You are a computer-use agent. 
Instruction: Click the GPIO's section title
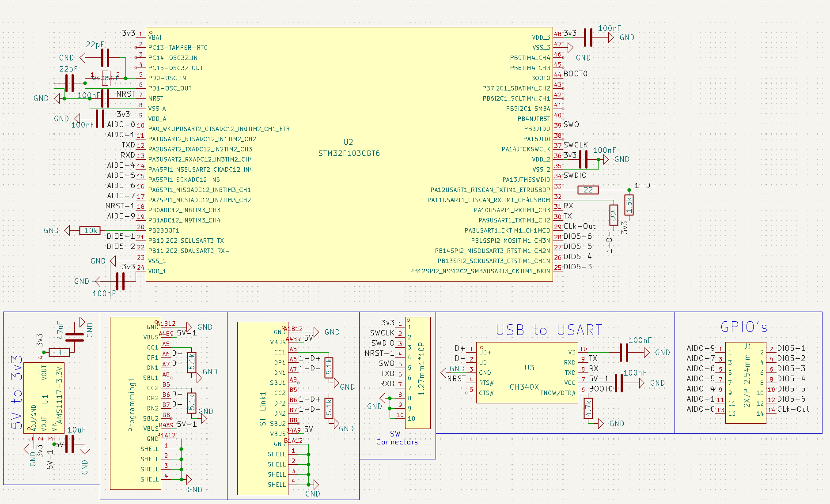[744, 327]
